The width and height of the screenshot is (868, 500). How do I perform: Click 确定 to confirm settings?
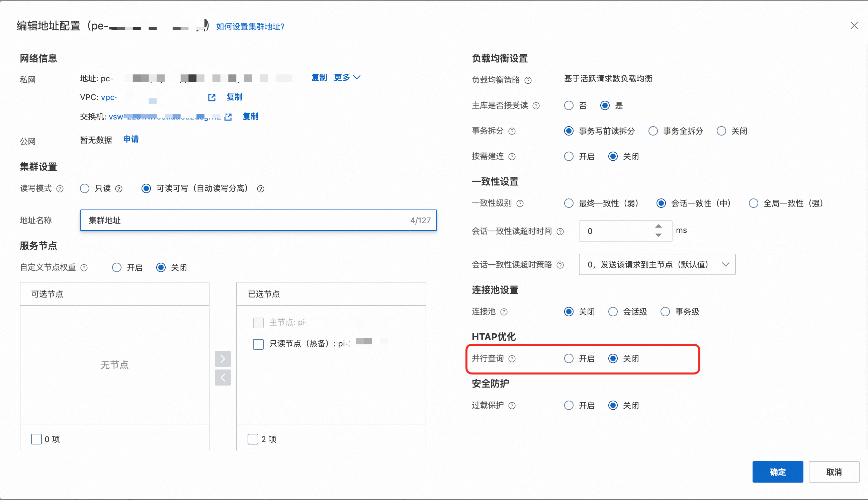pos(777,472)
